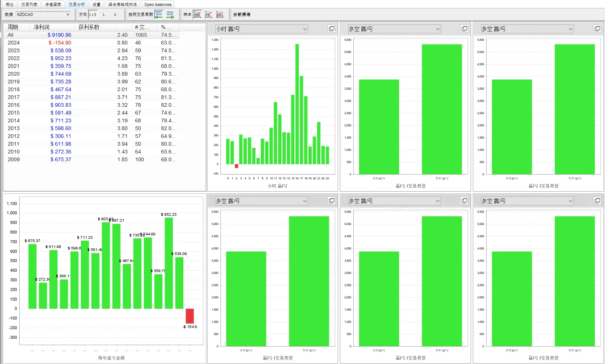Sort table by 净利润 column header

pyautogui.click(x=42, y=27)
